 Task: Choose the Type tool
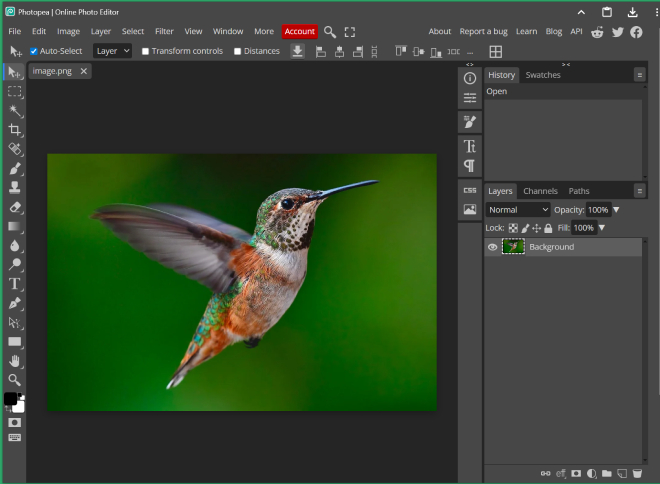click(14, 284)
